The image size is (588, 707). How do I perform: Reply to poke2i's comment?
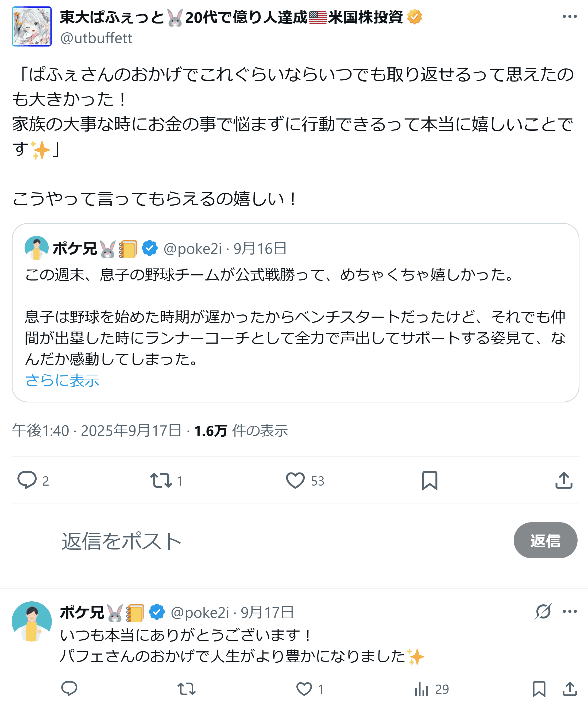[69, 689]
